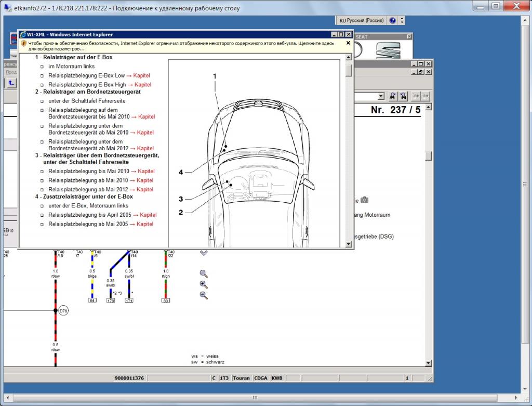Close the small SEAT window
Screen dimensions: 532x406
point(409,37)
